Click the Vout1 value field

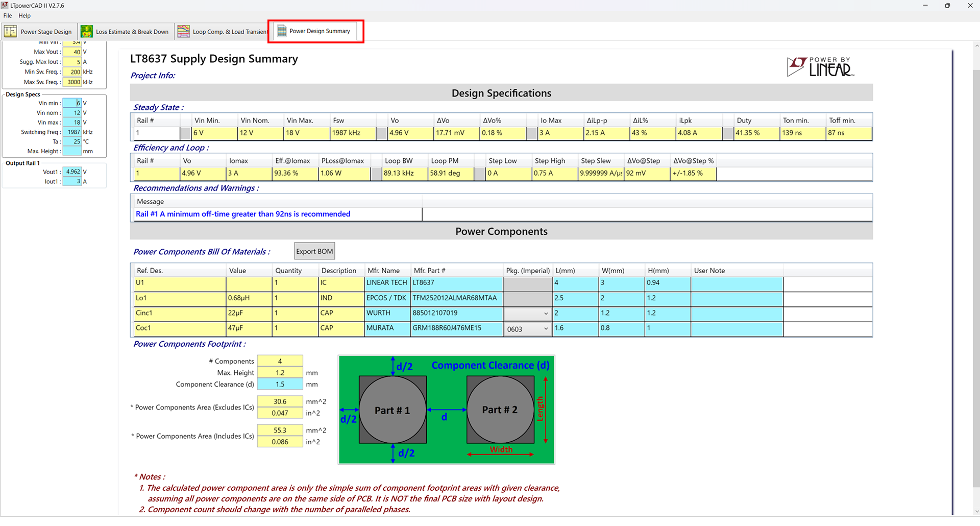click(72, 172)
